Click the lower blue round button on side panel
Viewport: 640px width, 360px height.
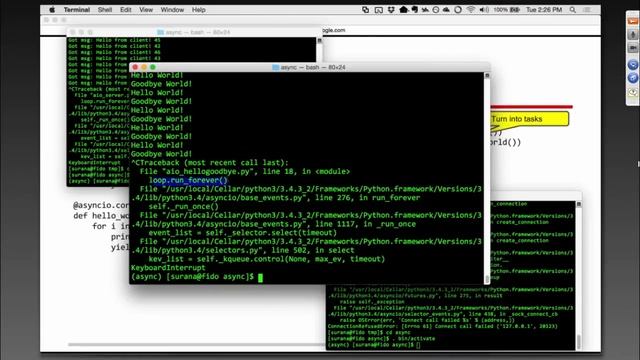tap(633, 78)
